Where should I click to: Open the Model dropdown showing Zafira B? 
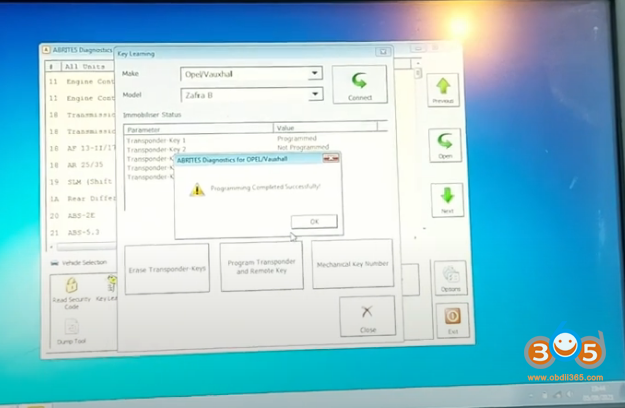click(252, 95)
